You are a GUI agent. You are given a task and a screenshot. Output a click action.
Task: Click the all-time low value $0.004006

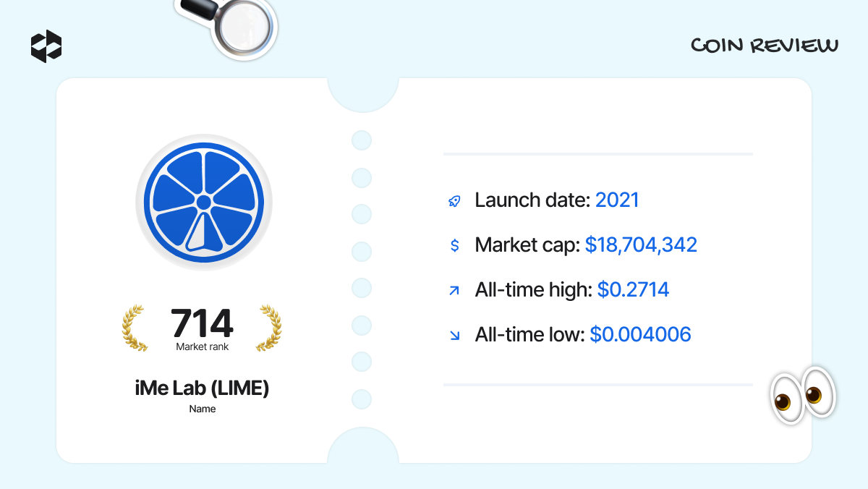[x=640, y=335]
